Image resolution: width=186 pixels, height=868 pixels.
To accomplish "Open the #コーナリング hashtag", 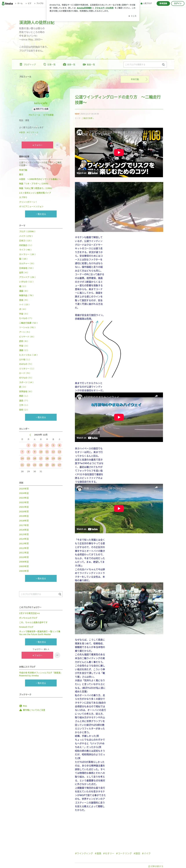I will pos(124,853).
